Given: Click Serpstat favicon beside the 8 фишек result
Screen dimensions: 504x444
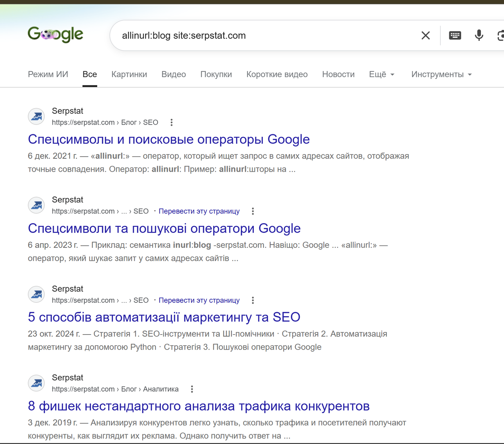Looking at the screenshot, I should (x=36, y=383).
